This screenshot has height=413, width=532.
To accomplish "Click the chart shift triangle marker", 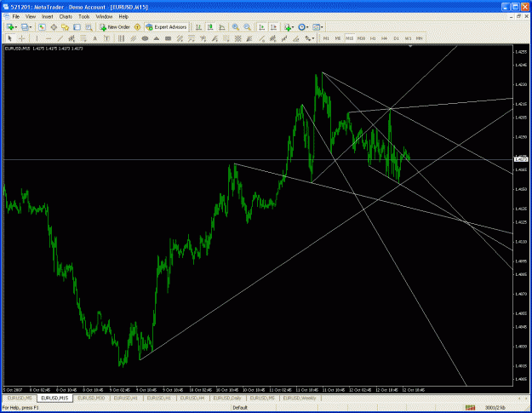I will [410, 46].
